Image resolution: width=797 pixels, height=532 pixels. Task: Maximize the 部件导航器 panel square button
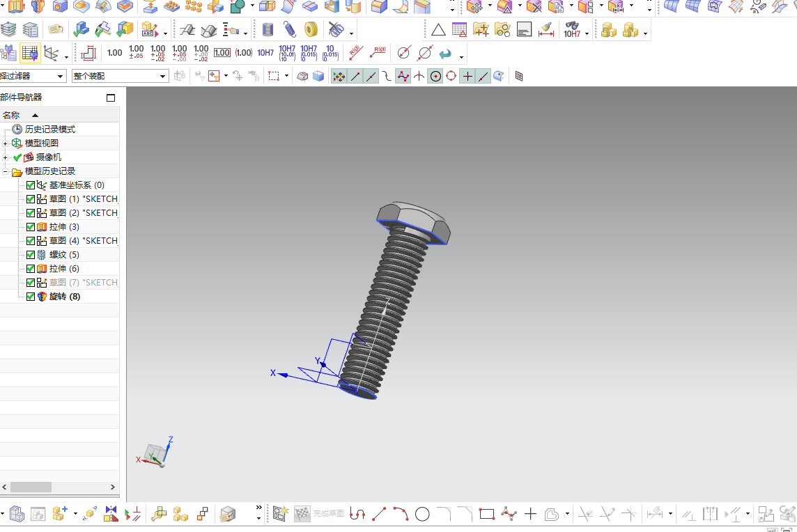[x=110, y=97]
